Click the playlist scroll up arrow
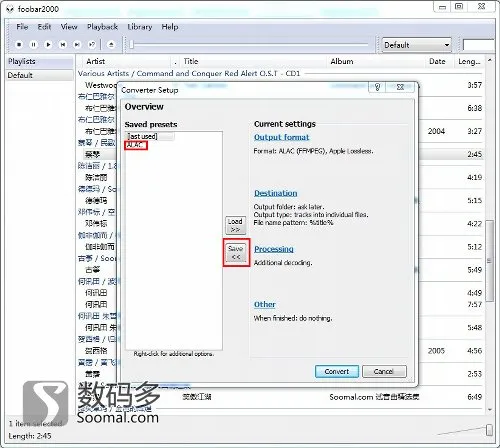 (x=489, y=60)
